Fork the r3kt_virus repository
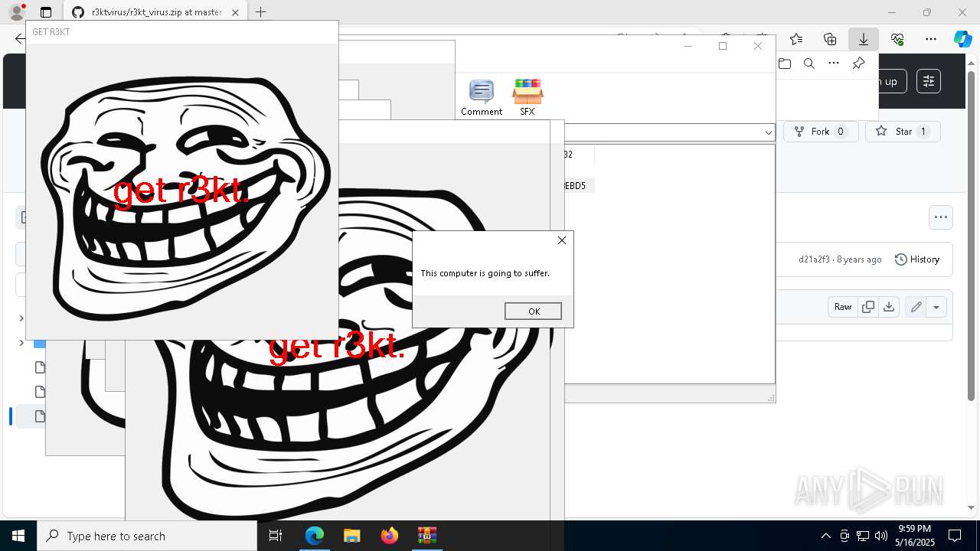Image resolution: width=980 pixels, height=551 pixels. click(x=820, y=132)
